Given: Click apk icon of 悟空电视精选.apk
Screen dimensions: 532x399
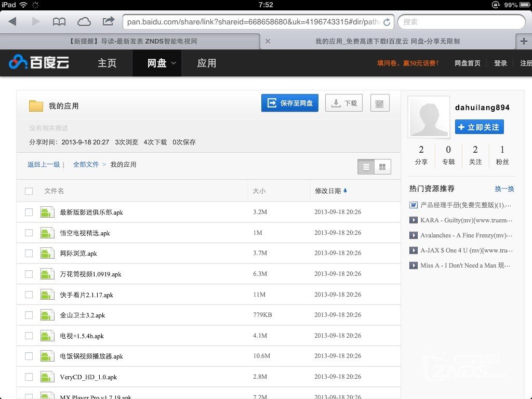Looking at the screenshot, I should click(47, 233).
